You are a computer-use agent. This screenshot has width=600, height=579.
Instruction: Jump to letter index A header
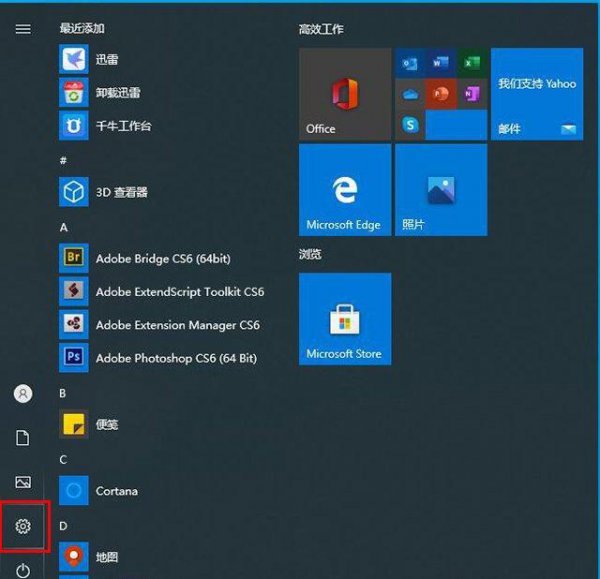(x=64, y=227)
